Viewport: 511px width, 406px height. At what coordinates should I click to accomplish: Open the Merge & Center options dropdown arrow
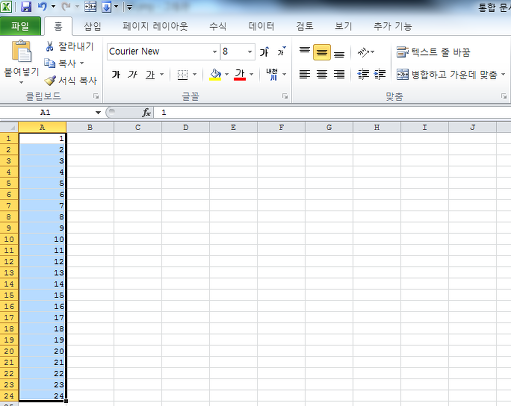(x=503, y=74)
